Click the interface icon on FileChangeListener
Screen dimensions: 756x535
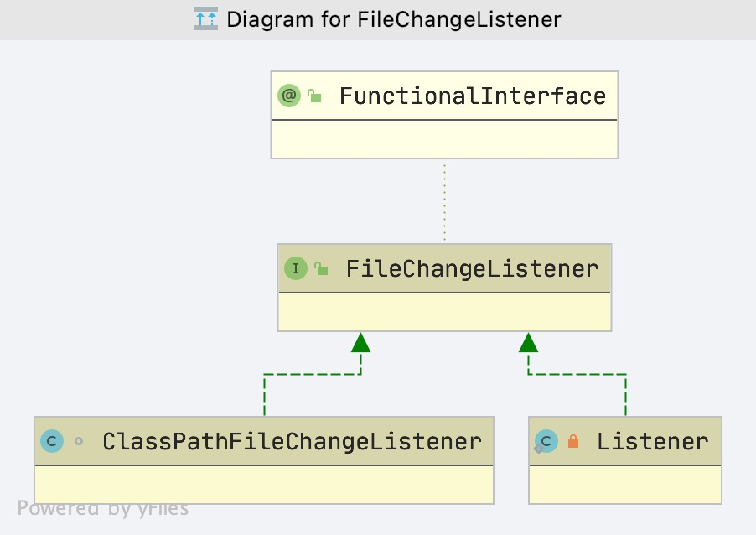[x=295, y=268]
